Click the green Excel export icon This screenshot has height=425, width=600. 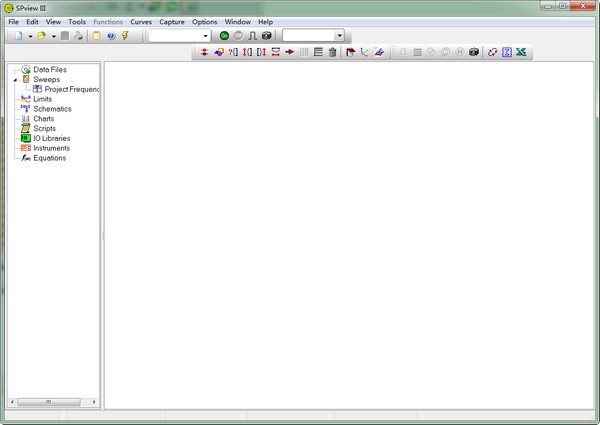tap(521, 52)
